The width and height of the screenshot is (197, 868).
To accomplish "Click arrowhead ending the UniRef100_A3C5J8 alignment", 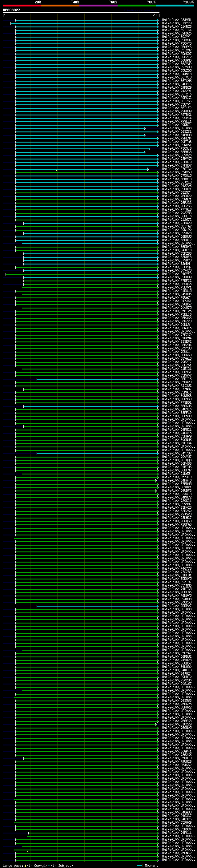I will (x=149, y=149).
